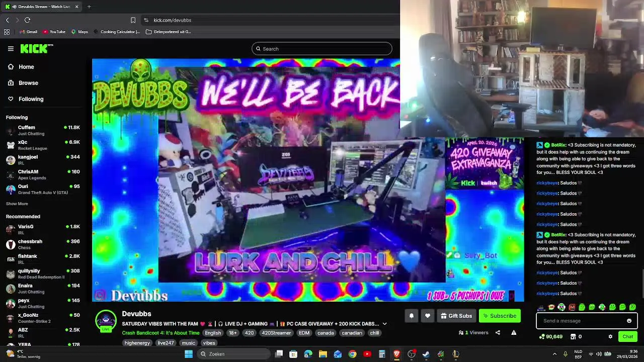Open the Cooking Calculator bookmark
This screenshot has height=362, width=644.
tap(116, 32)
